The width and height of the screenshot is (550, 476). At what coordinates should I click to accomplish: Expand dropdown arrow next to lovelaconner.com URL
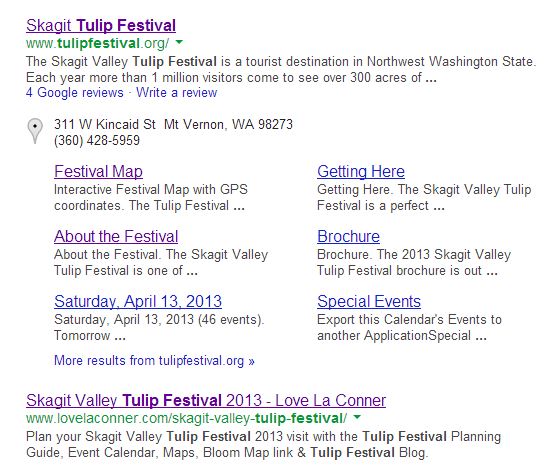coord(357,417)
